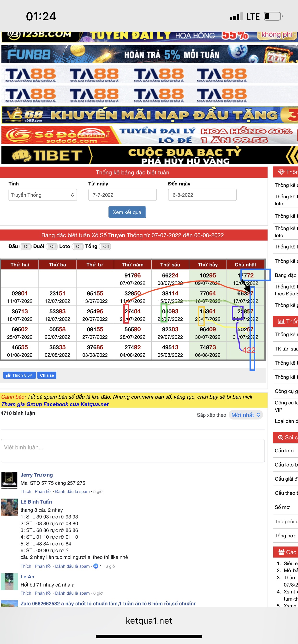The image size is (298, 644).
Task: Open the FUN88 banner ad
Action: [x=149, y=54]
